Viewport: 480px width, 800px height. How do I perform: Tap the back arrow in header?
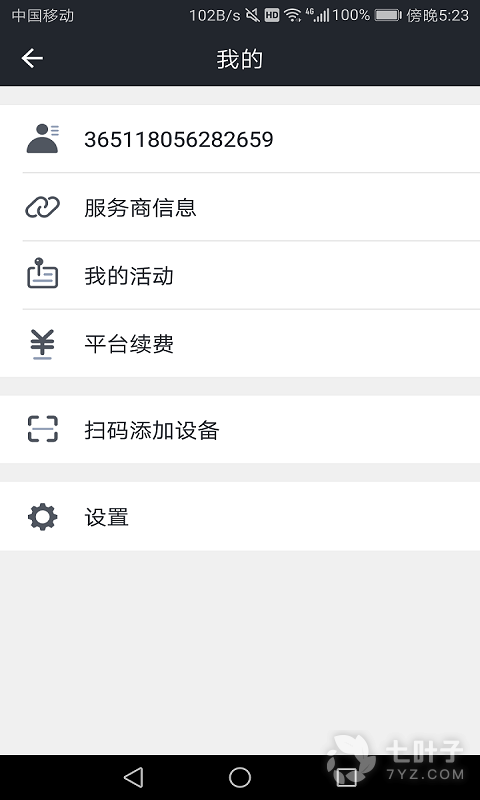point(32,58)
